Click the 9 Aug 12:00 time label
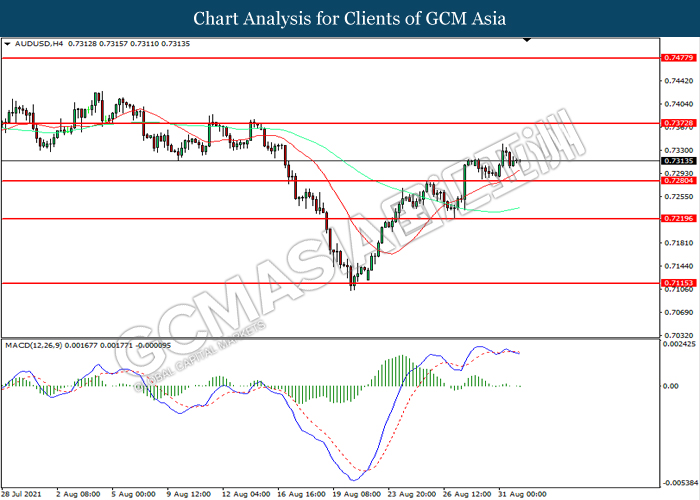The height and width of the screenshot is (500, 700). (x=189, y=494)
